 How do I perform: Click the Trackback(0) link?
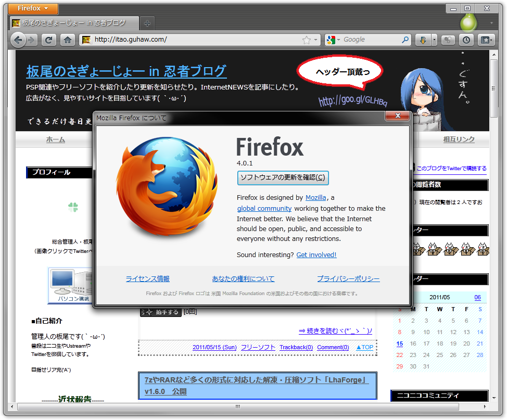point(296,347)
